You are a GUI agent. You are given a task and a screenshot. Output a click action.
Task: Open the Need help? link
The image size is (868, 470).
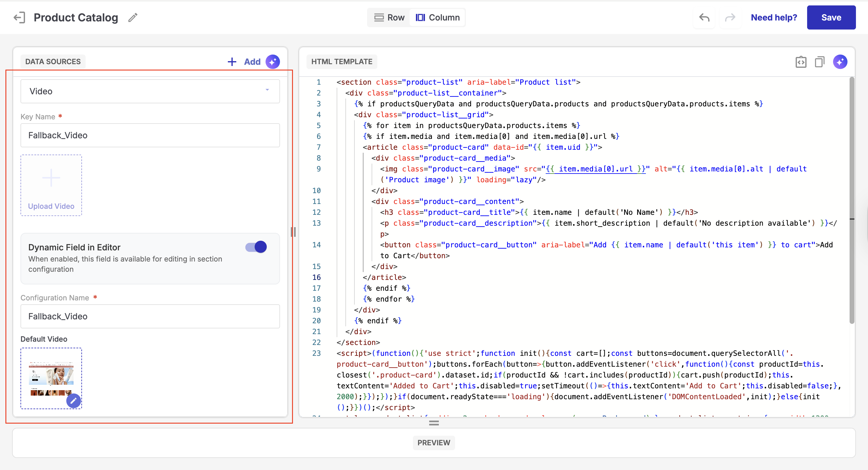[774, 17]
